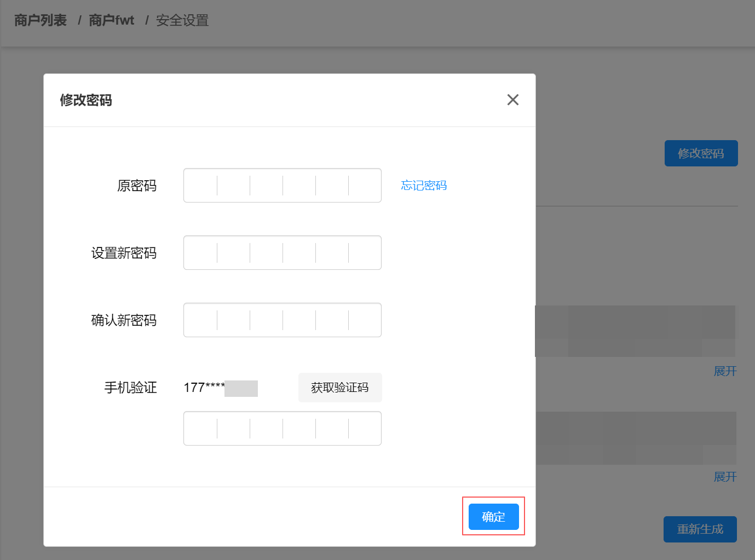
Task: Expand the lower 展开 section
Action: tap(724, 477)
